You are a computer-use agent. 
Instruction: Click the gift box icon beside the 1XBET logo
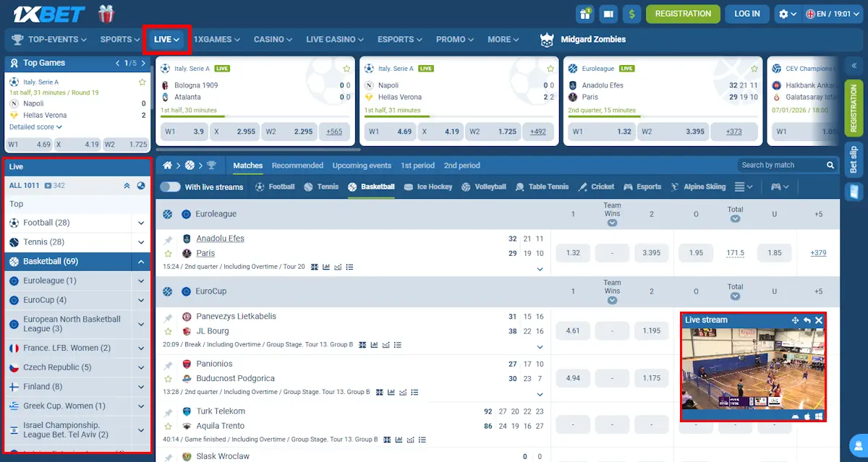click(x=106, y=14)
